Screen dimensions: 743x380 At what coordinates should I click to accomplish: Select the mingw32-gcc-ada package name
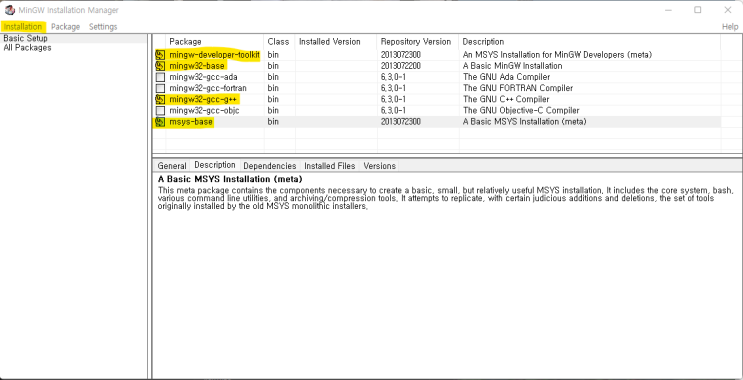[204, 77]
